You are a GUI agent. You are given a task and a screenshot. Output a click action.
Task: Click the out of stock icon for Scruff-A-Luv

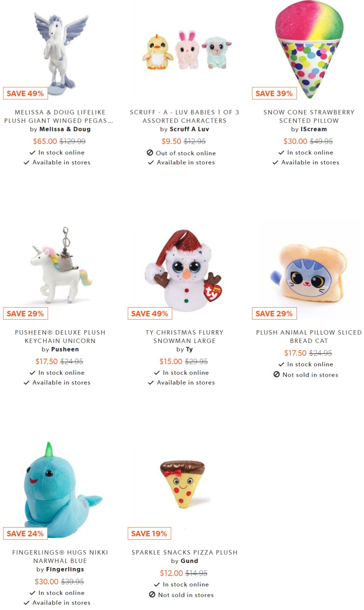coord(150,152)
